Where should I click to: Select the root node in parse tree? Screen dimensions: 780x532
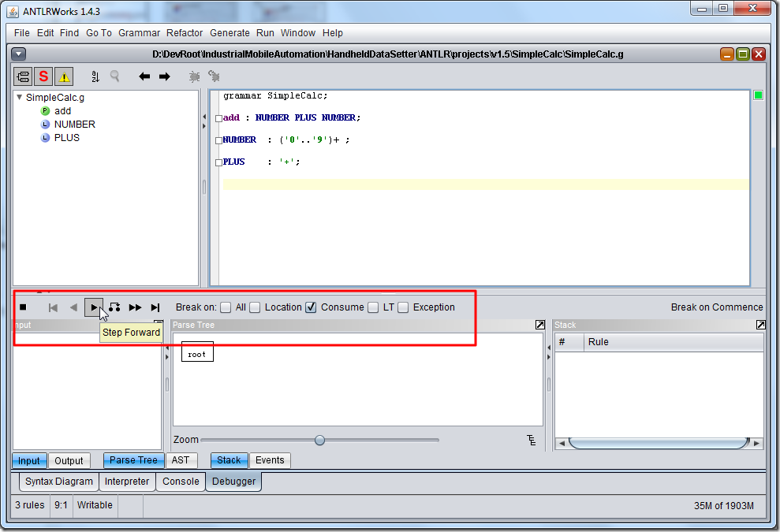coord(197,352)
